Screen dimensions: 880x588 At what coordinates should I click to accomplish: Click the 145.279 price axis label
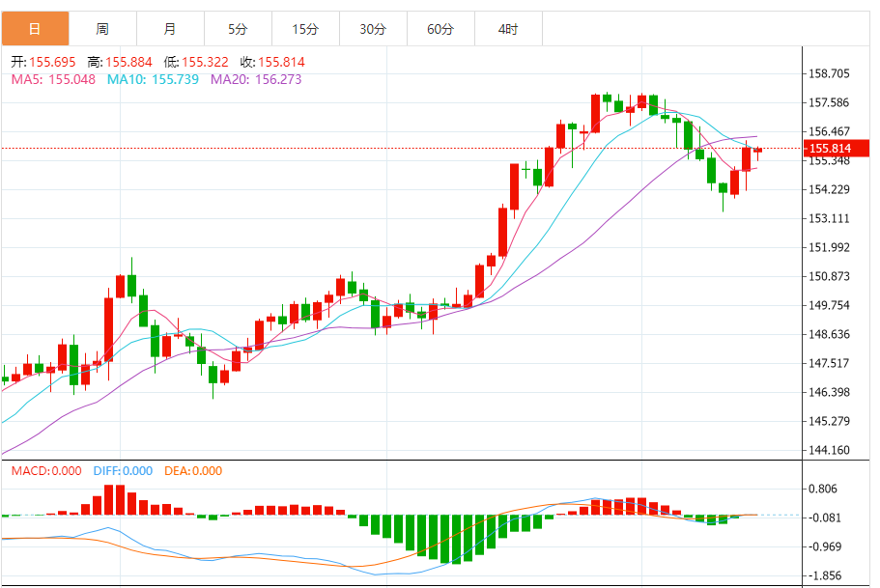829,421
